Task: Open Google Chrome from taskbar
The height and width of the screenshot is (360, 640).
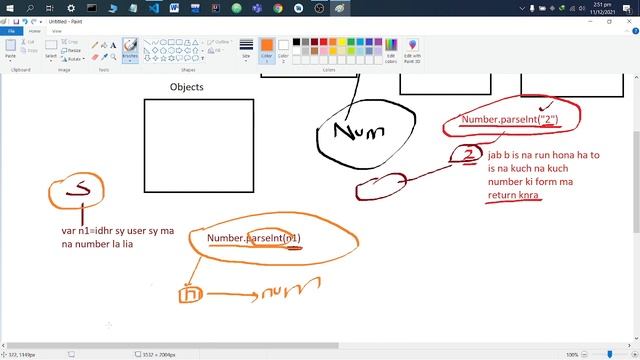Action: coord(278,8)
